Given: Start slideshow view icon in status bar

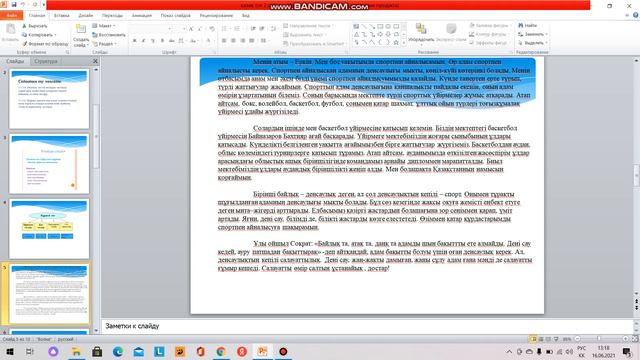Looking at the screenshot, I should (556, 339).
